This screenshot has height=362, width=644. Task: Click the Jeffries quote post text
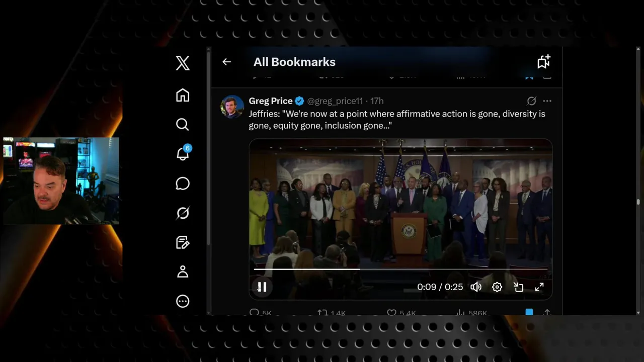click(397, 120)
